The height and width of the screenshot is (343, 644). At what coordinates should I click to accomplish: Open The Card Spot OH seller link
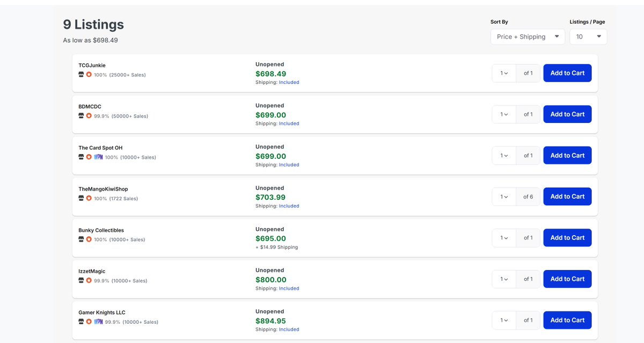point(100,148)
